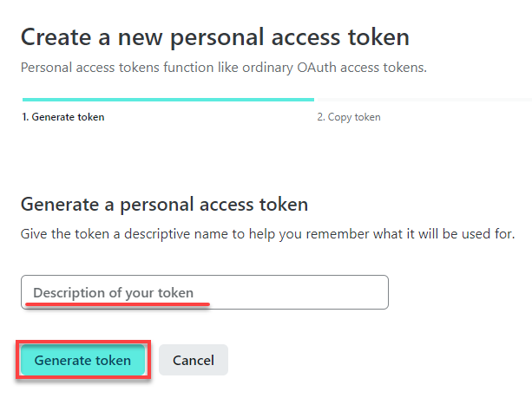The height and width of the screenshot is (398, 532).
Task: Focus the Description of your token field
Action: point(205,292)
